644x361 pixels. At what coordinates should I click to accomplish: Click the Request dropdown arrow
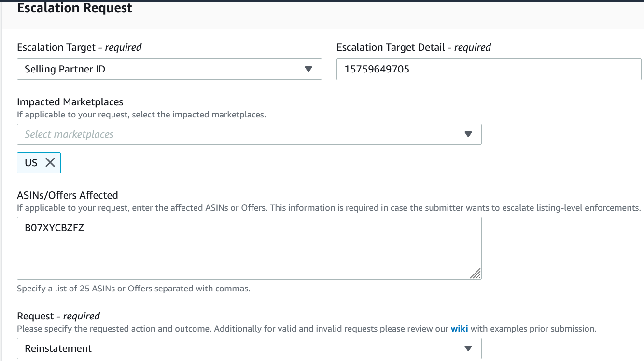tap(468, 348)
